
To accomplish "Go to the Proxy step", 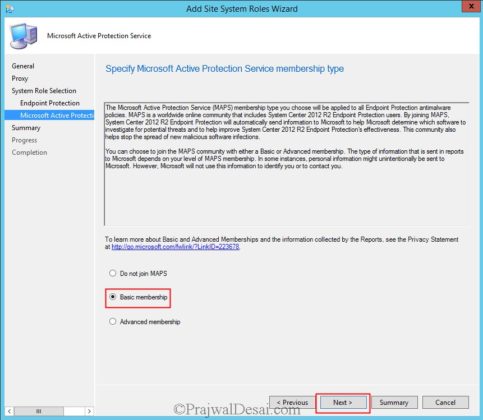I will coord(20,78).
